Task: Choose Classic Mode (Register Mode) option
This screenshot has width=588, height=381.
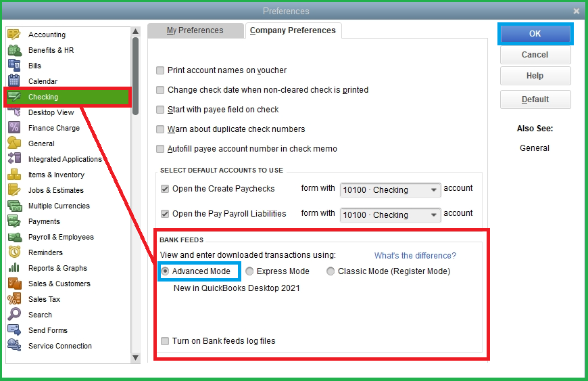Action: click(x=330, y=271)
